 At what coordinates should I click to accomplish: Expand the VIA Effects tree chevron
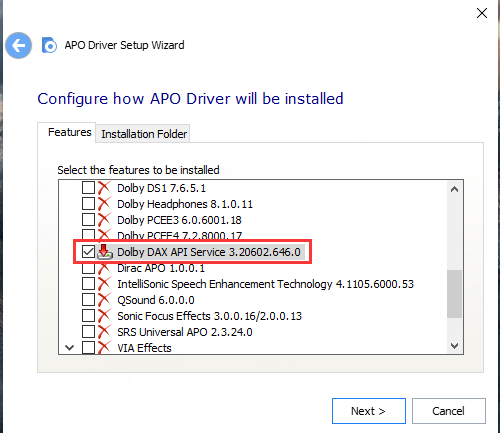[70, 348]
